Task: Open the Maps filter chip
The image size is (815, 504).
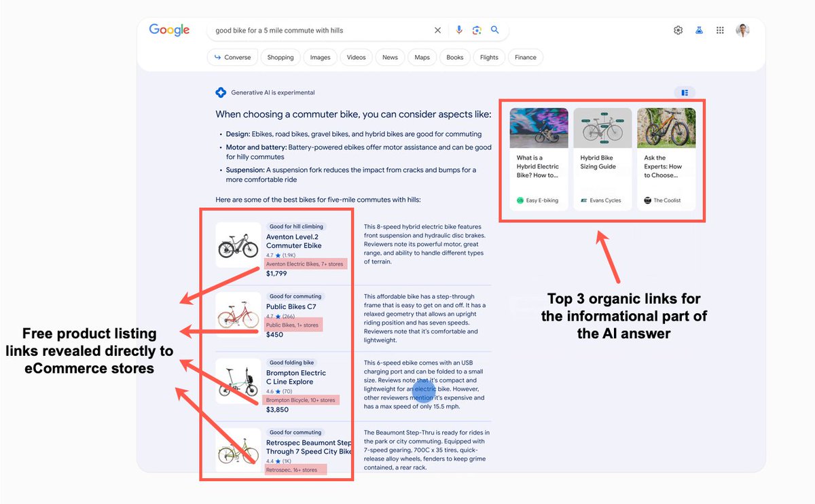Action: point(422,57)
